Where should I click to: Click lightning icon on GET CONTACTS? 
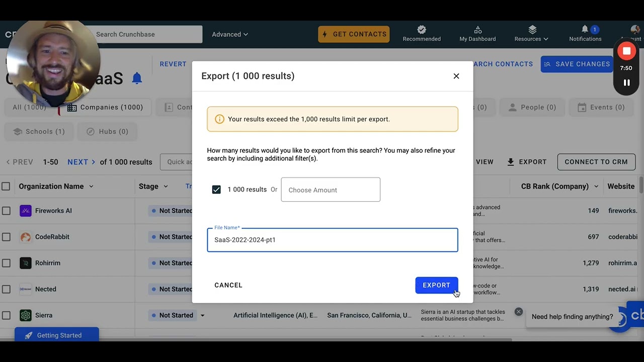pos(325,34)
